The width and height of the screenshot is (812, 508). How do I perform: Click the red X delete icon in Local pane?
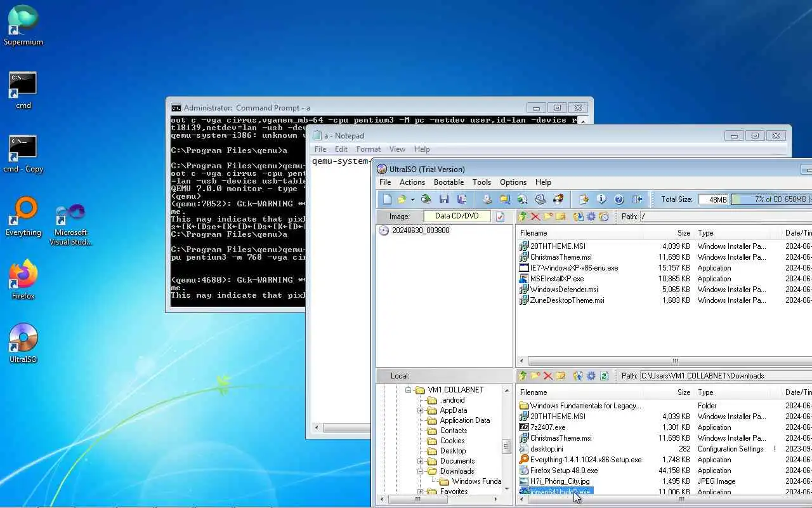click(x=548, y=376)
